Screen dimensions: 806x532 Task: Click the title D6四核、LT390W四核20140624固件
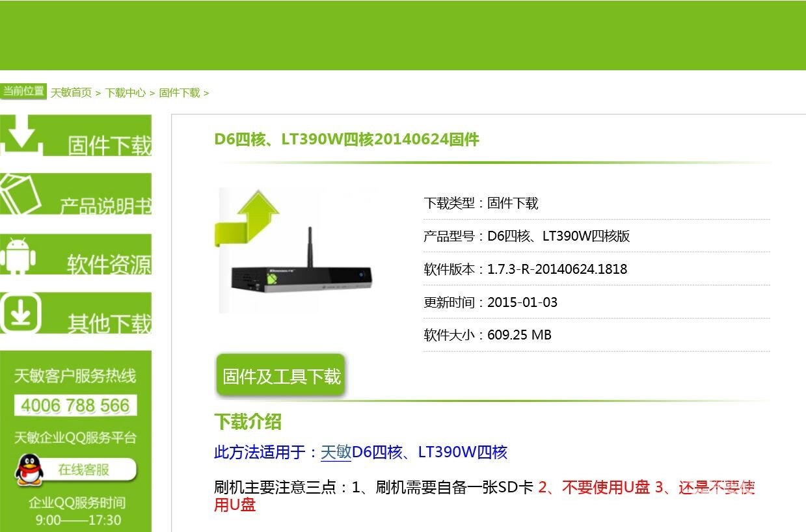point(347,139)
